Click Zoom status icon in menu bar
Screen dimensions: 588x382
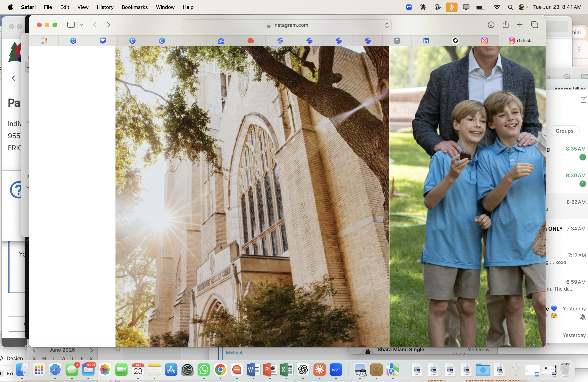coord(409,7)
